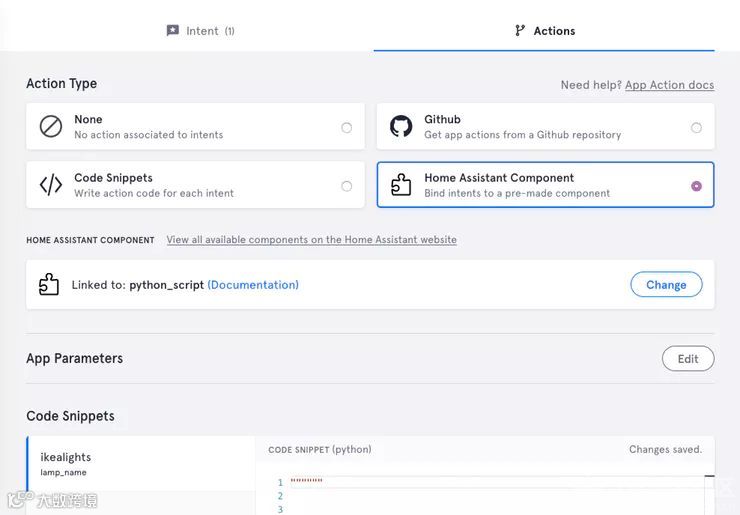This screenshot has height=515, width=740.
Task: Select the None action type radio
Action: (x=346, y=127)
